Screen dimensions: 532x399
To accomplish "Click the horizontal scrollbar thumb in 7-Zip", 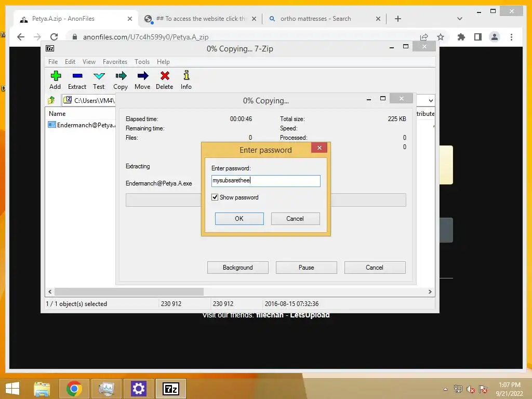I will pyautogui.click(x=129, y=292).
